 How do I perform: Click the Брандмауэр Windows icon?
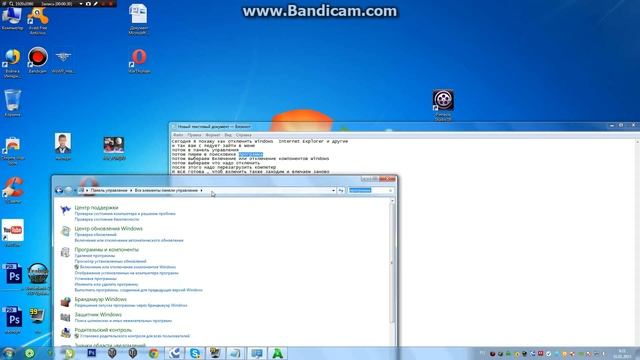[x=65, y=302]
